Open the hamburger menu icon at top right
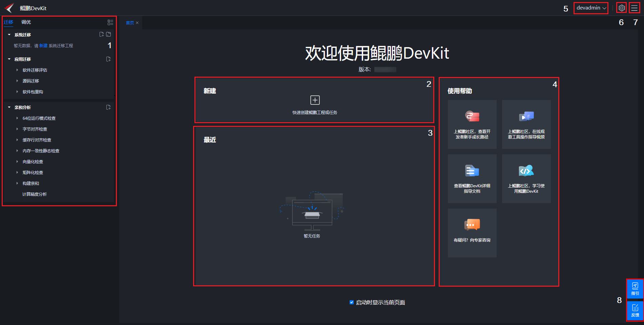The height and width of the screenshot is (325, 644). point(635,8)
